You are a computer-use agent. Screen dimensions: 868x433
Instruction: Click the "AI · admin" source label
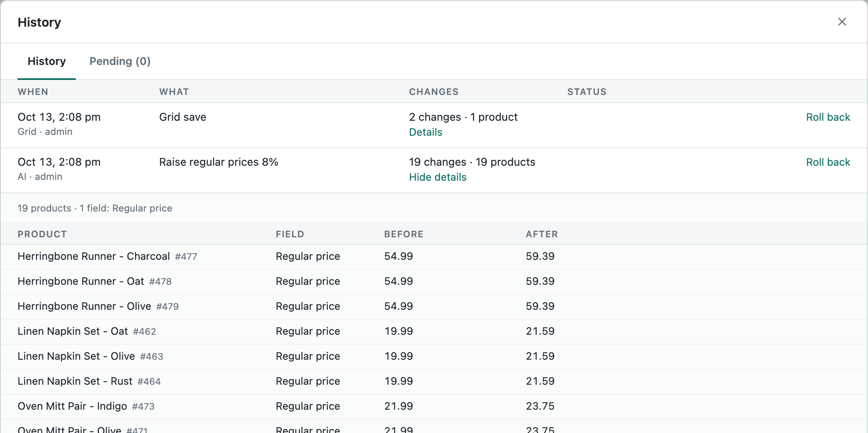click(x=40, y=177)
